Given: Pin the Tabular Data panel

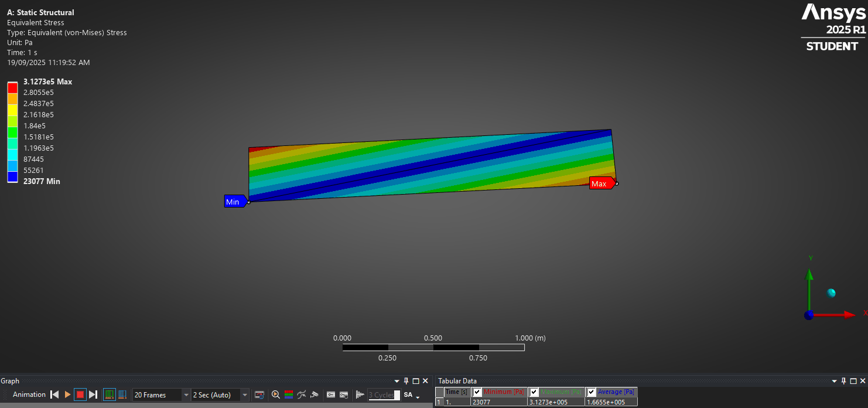Looking at the screenshot, I should [844, 381].
